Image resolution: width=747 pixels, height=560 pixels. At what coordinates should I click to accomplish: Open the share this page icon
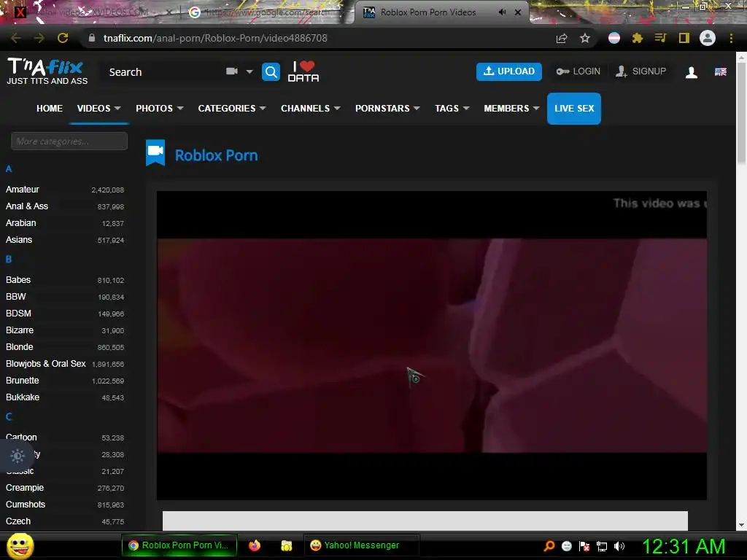pyautogui.click(x=562, y=38)
